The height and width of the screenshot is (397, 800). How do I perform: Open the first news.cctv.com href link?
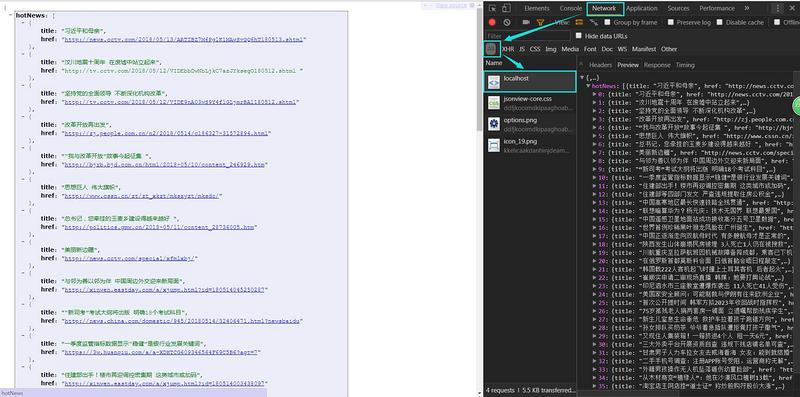pyautogui.click(x=184, y=39)
